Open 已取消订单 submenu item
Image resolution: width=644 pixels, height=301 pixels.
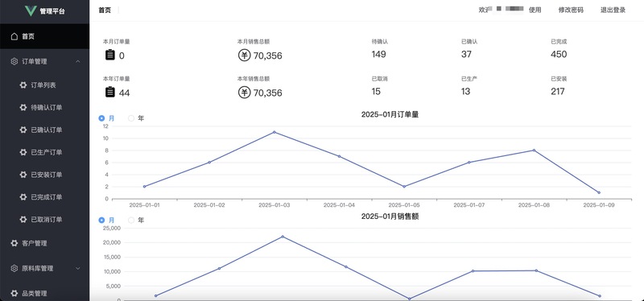tap(45, 219)
